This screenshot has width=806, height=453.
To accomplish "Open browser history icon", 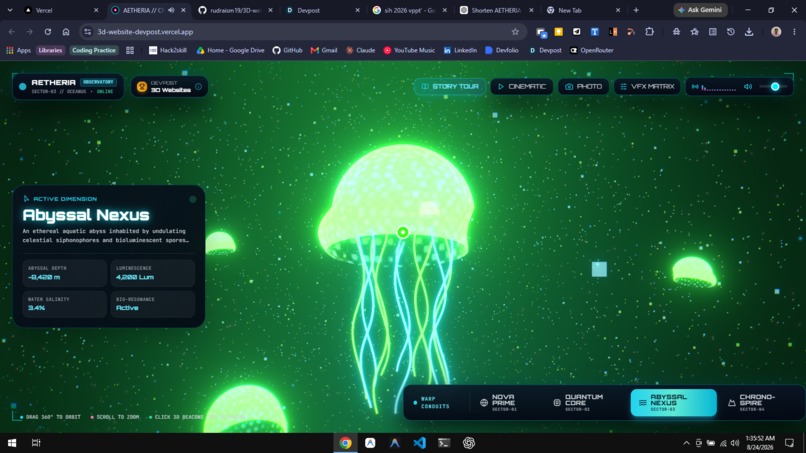I will (x=730, y=32).
